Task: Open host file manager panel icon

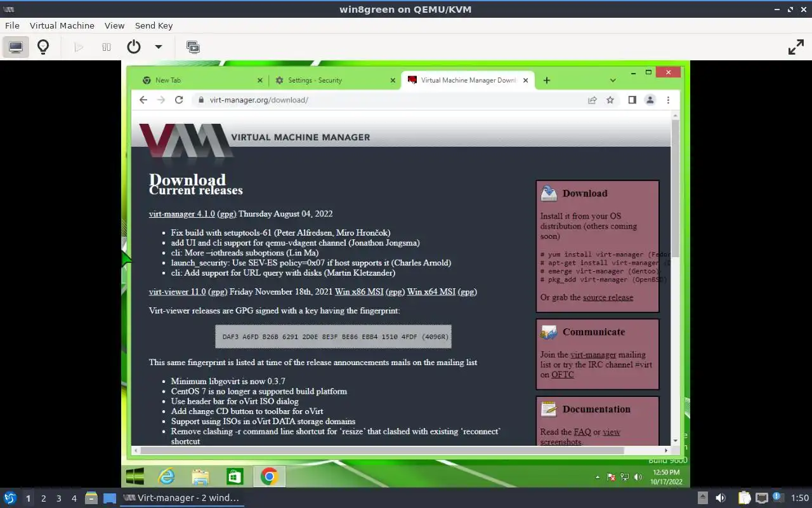Action: 91,498
